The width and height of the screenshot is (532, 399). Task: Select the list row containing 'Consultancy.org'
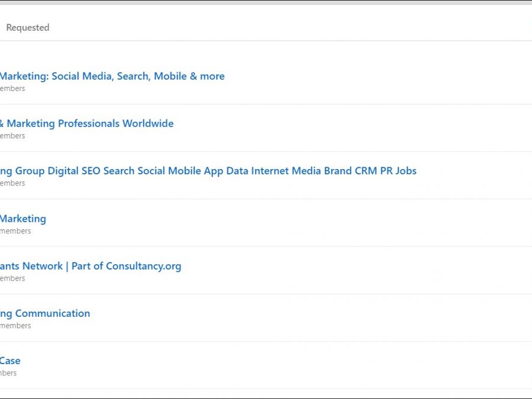click(355, 271)
